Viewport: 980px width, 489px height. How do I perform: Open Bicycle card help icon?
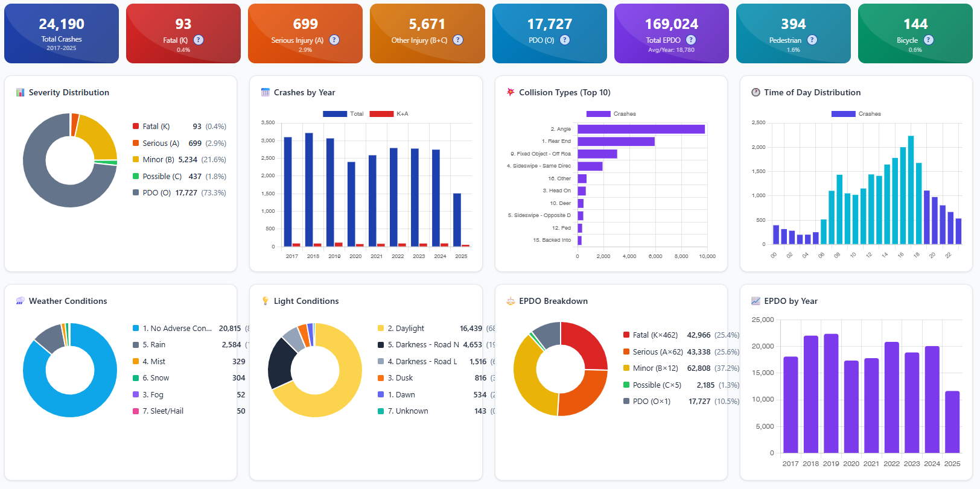click(x=929, y=40)
